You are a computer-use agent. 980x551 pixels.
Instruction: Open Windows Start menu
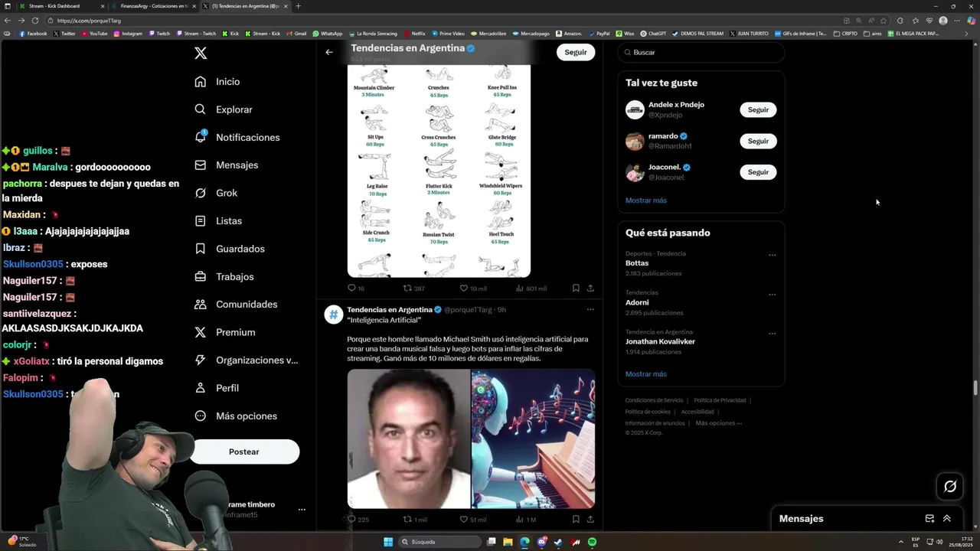(388, 542)
